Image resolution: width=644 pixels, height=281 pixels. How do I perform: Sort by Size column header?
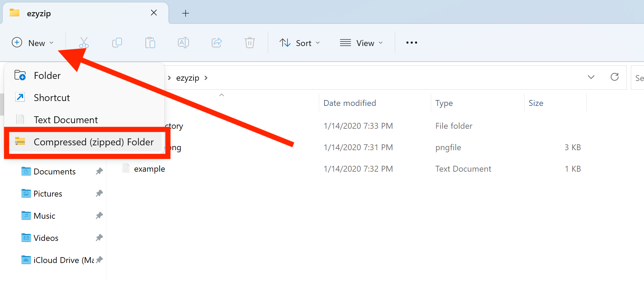(536, 103)
